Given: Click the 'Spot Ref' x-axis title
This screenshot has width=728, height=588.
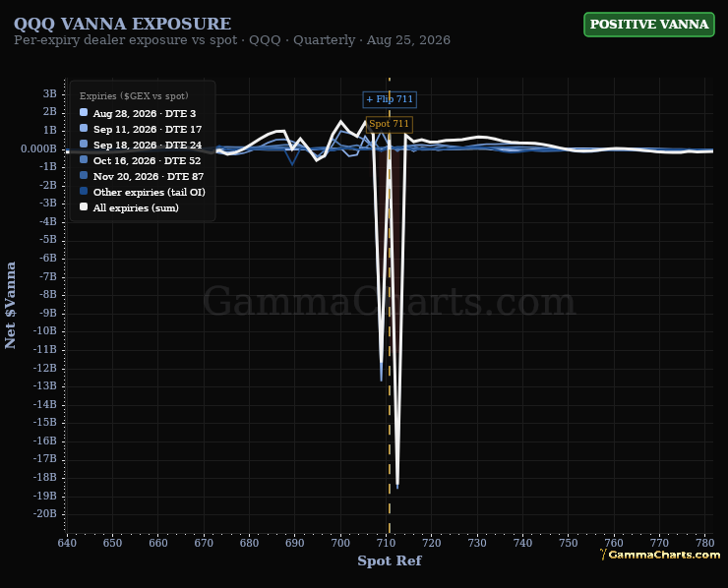Looking at the screenshot, I should 389,561.
